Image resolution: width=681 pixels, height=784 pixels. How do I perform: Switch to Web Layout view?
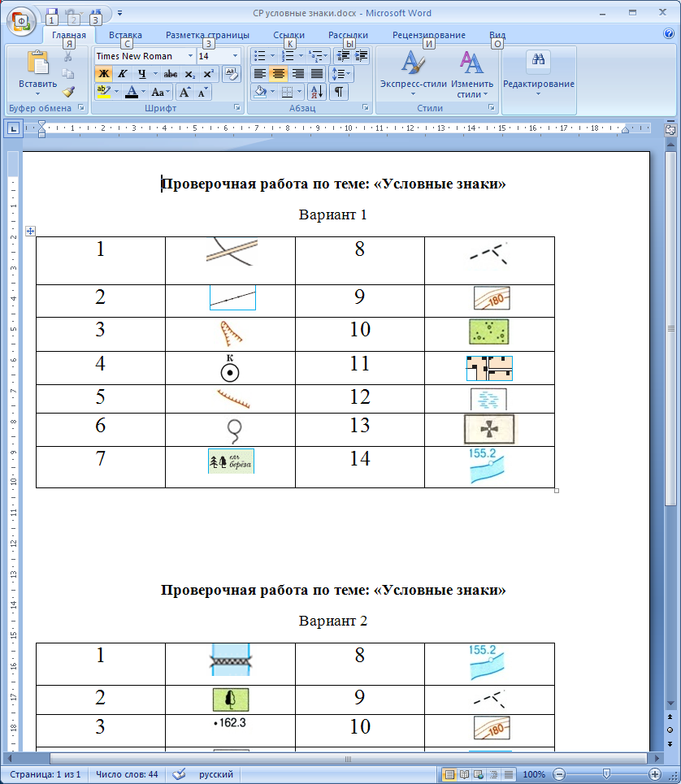click(479, 774)
